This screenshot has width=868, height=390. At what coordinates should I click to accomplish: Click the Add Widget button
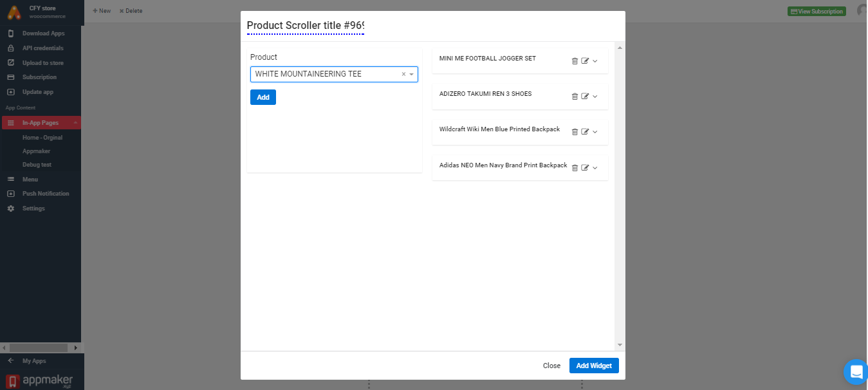594,366
